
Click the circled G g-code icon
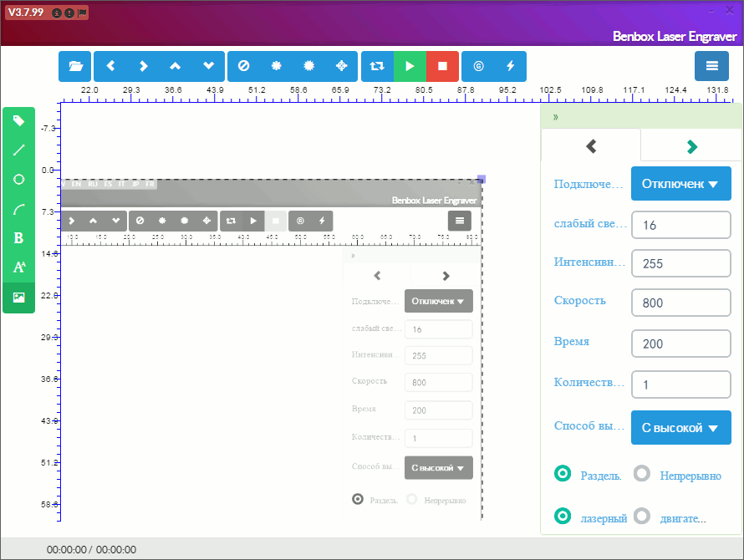[x=478, y=66]
